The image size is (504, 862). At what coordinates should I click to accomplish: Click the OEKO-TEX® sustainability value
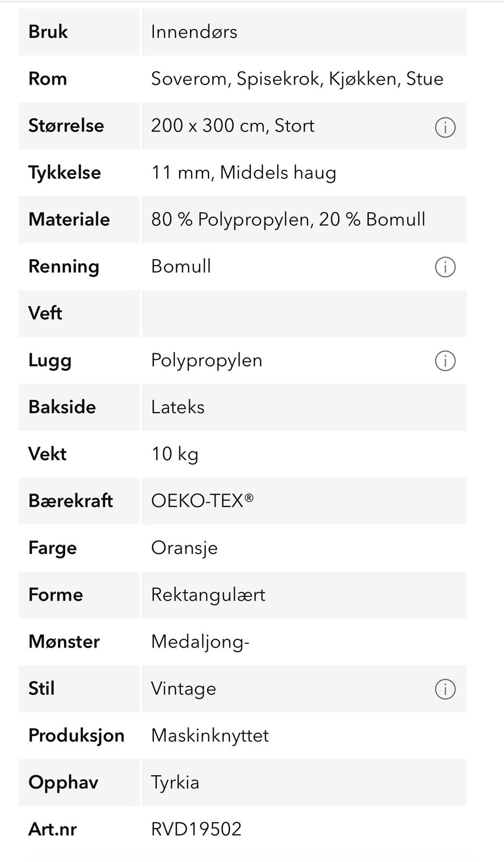point(202,500)
